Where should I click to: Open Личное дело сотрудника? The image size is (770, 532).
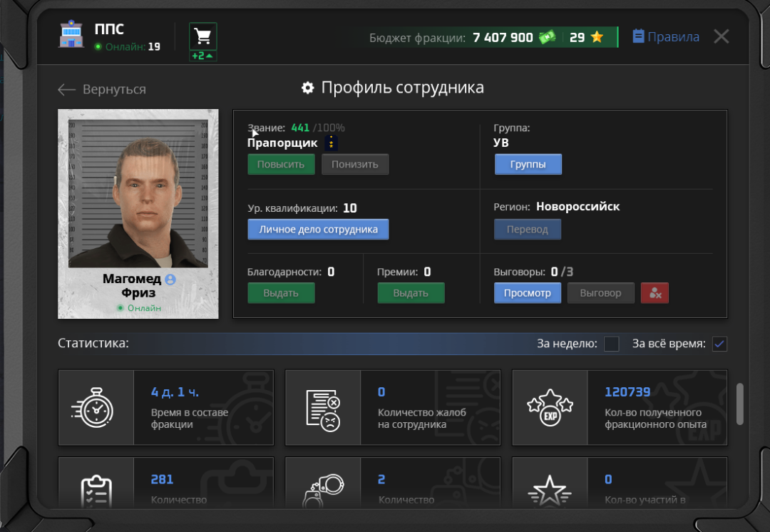click(x=318, y=230)
